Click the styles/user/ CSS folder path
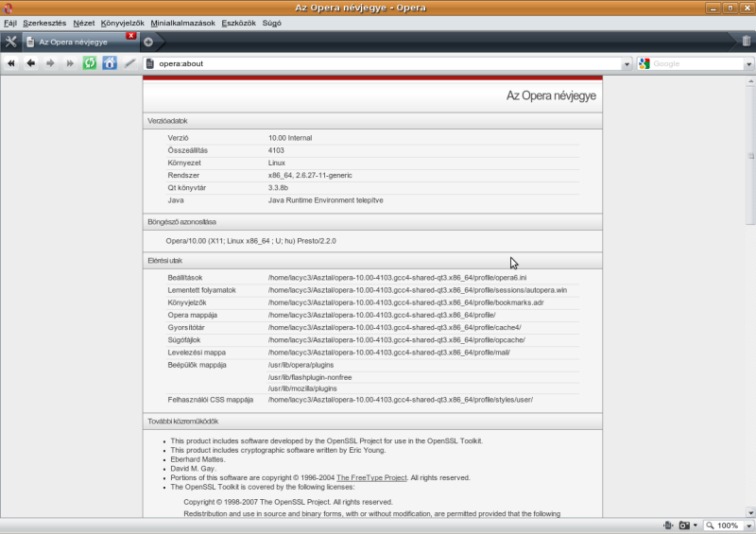Image resolution: width=756 pixels, height=534 pixels. tap(401, 400)
